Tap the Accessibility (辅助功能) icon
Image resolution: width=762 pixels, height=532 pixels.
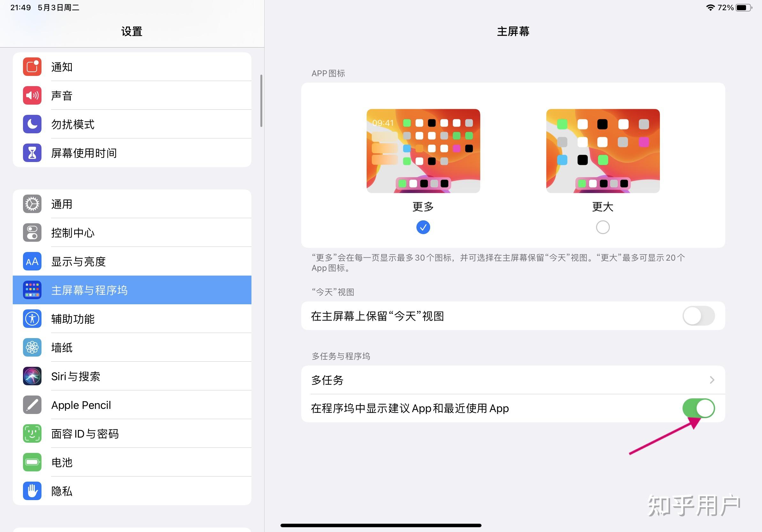point(32,319)
